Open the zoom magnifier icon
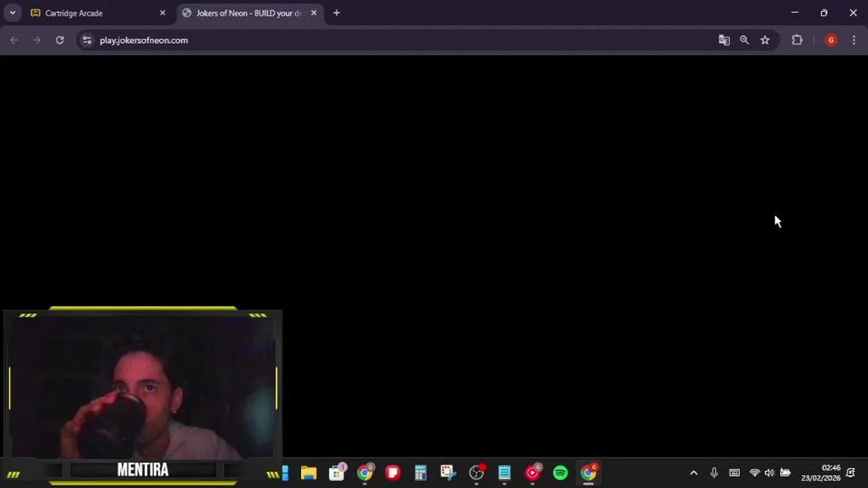This screenshot has height=488, width=868. [x=745, y=40]
